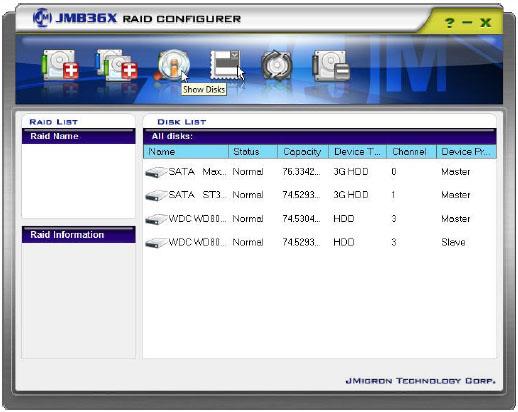This screenshot has width=518, height=412.
Task: Close the RAID Configurer with X
Action: (486, 23)
